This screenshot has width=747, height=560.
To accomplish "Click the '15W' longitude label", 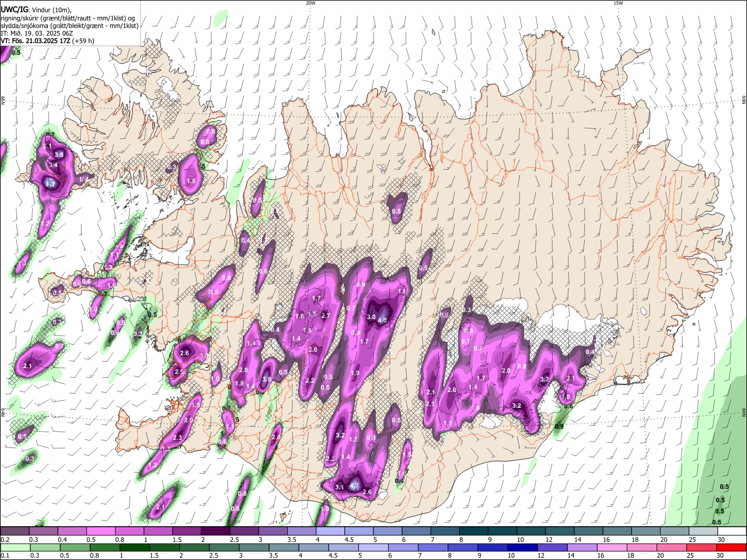I will [x=617, y=3].
